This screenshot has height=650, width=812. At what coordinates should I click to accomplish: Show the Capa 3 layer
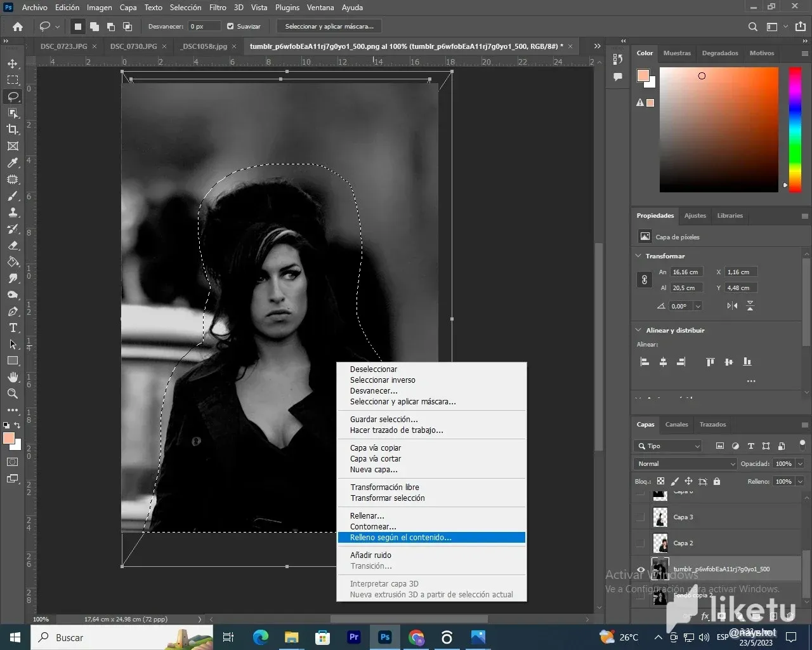click(x=640, y=517)
